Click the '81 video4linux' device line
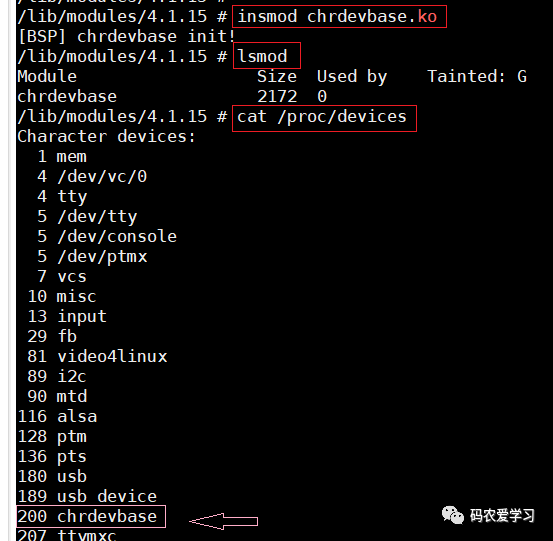This screenshot has height=541, width=553. click(97, 356)
